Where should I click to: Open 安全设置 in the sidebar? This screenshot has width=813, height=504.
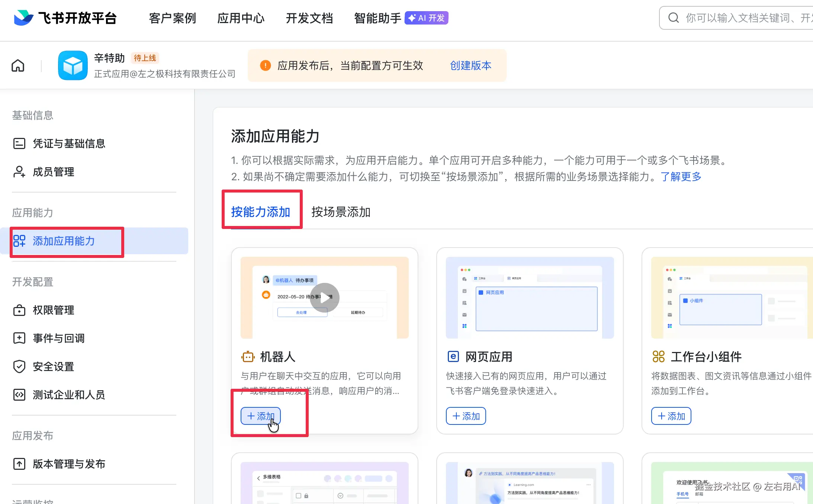[x=53, y=366]
